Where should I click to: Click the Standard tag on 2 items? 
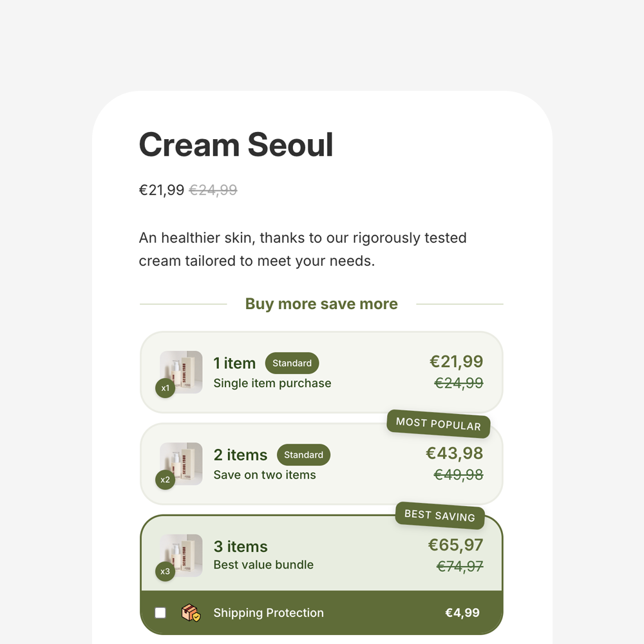(x=303, y=455)
